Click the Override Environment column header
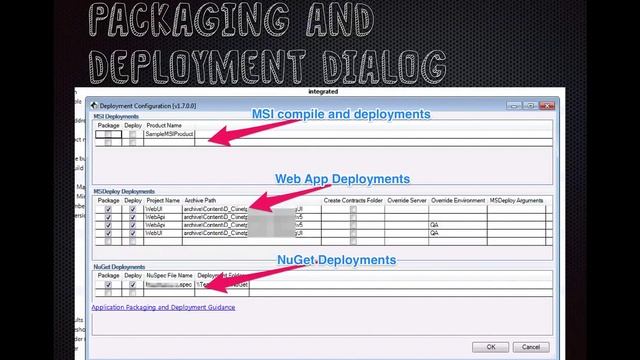640x360 pixels. pyautogui.click(x=458, y=200)
